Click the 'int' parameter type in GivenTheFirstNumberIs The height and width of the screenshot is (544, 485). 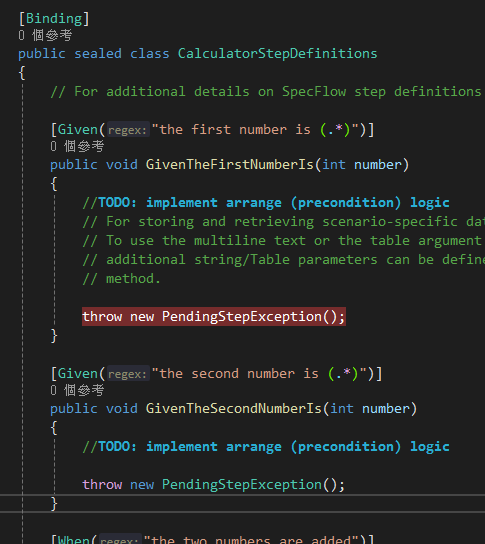point(333,165)
